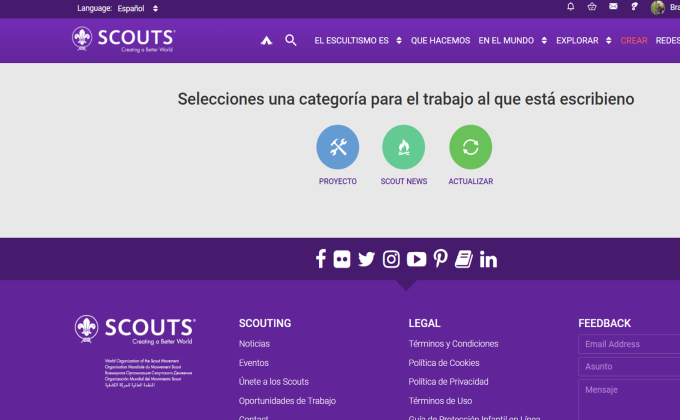Open the Language Español dropdown
This screenshot has height=420, width=680.
138,8
